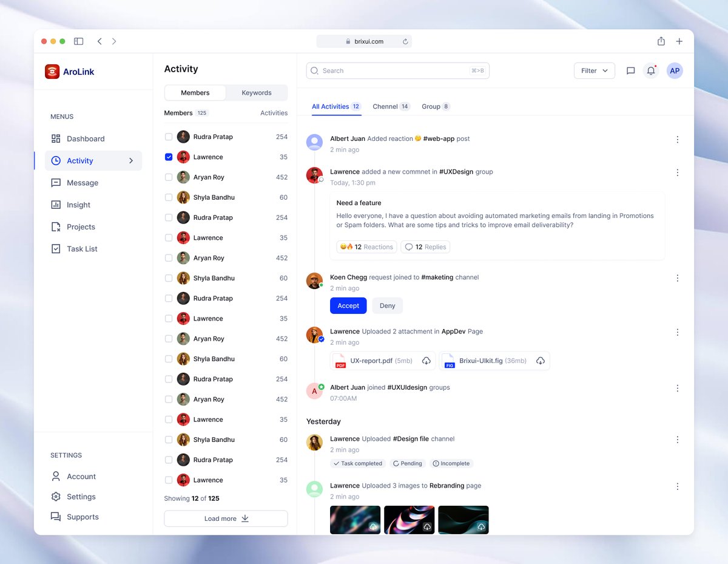Viewport: 728px width, 564px height.
Task: View the 12 Reactions on the post
Action: tap(367, 246)
